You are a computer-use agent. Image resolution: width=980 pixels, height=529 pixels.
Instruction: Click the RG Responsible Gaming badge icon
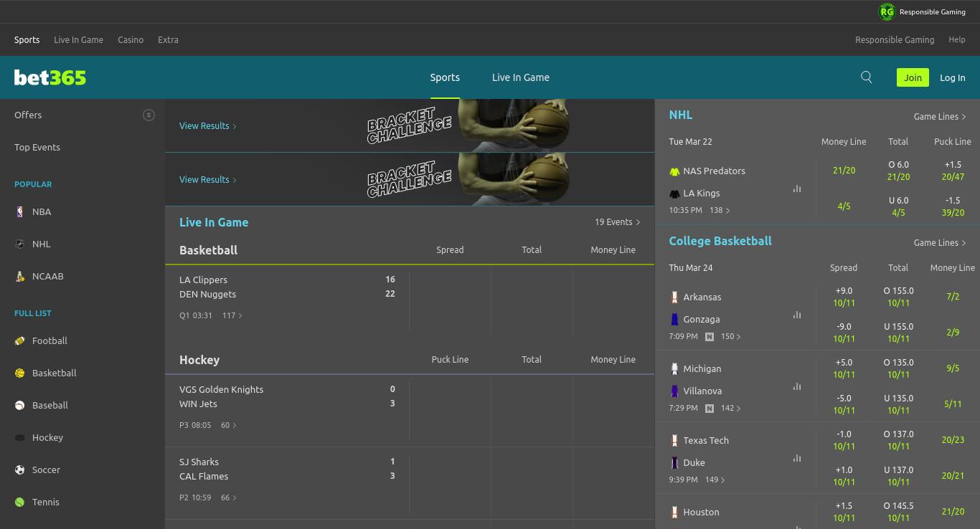887,11
